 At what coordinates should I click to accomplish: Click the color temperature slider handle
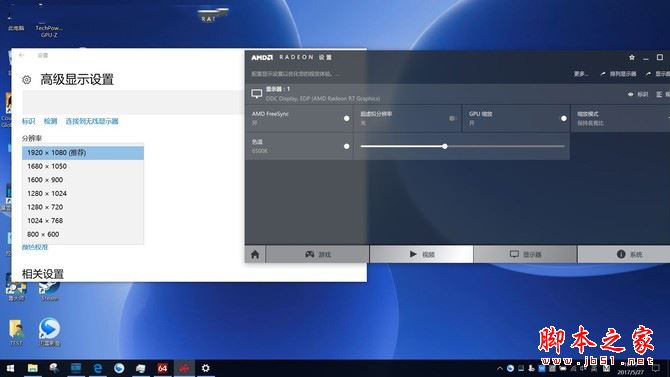445,146
